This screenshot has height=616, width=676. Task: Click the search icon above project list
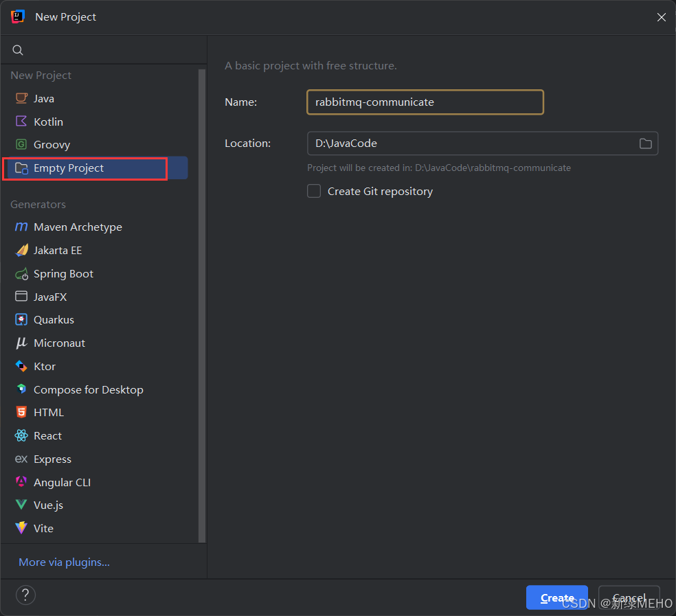point(18,50)
